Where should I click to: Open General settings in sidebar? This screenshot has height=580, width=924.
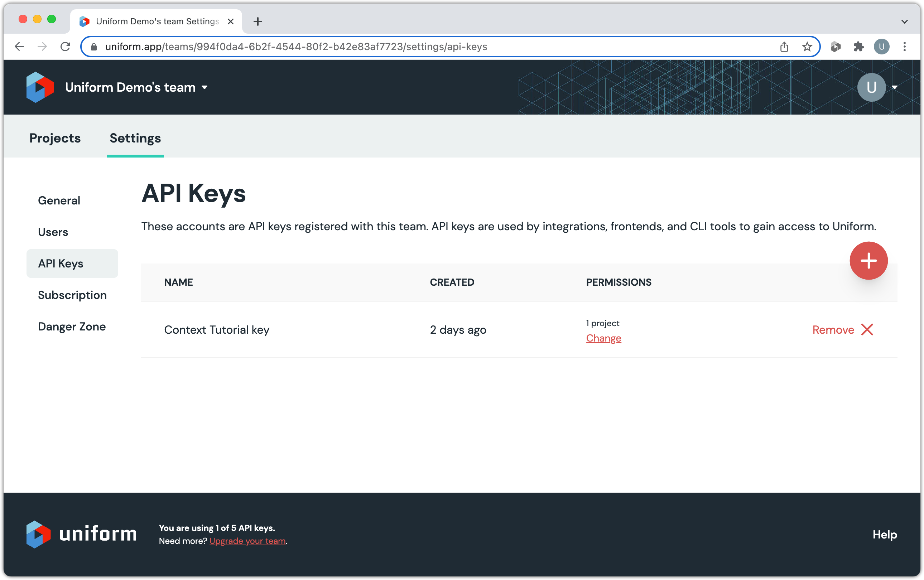click(x=59, y=200)
